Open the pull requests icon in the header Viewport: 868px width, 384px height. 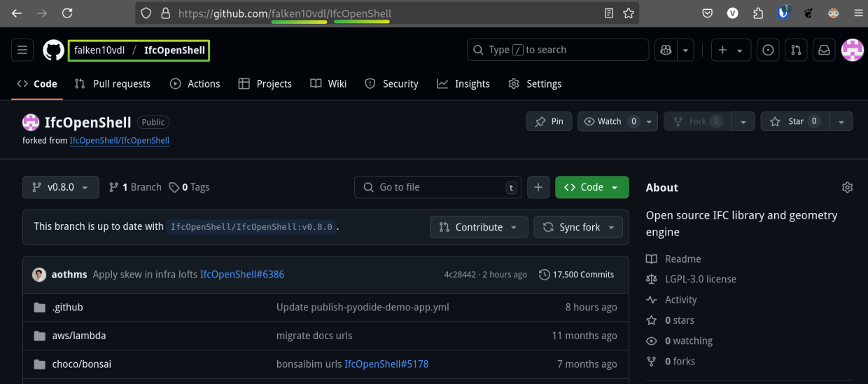click(x=796, y=50)
